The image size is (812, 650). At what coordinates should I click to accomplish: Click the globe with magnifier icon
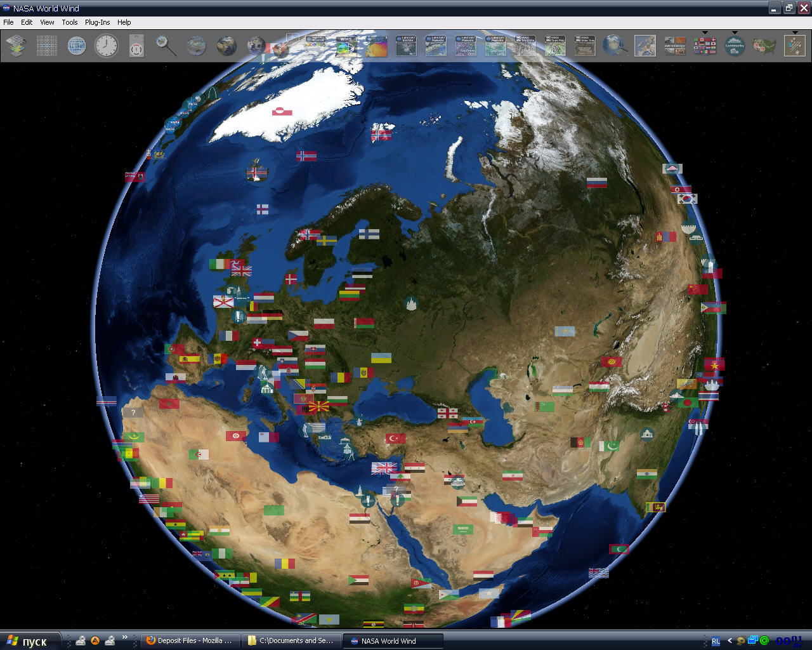(x=615, y=46)
